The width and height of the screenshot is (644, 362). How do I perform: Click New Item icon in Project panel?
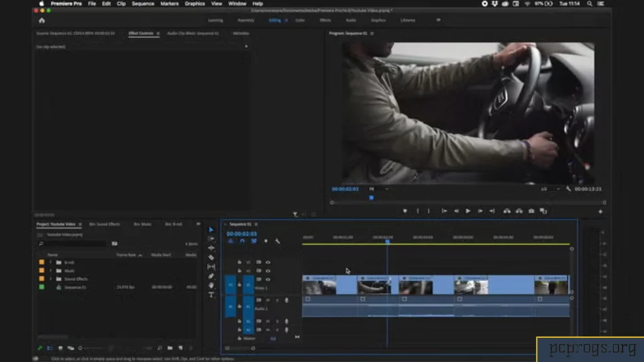coord(180,348)
